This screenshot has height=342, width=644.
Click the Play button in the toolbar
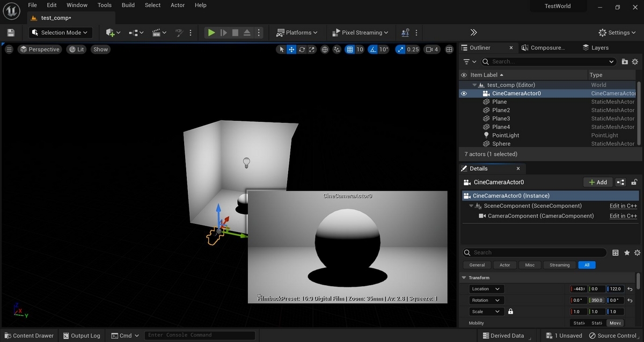point(211,33)
